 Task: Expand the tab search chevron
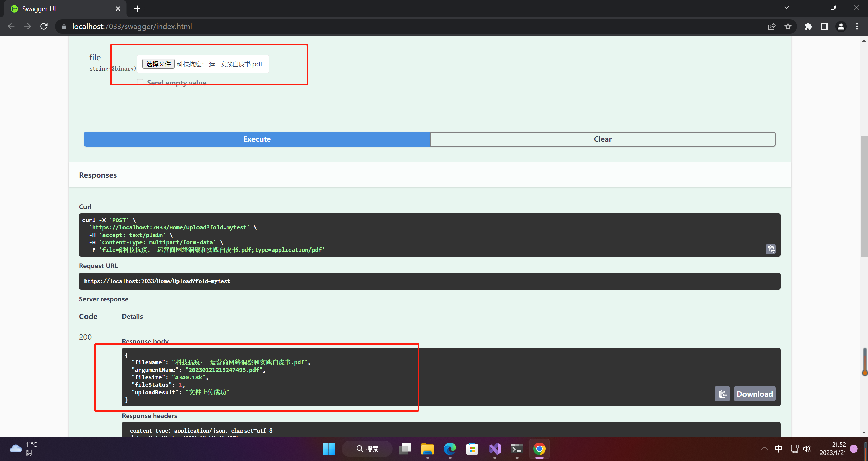[x=787, y=7]
